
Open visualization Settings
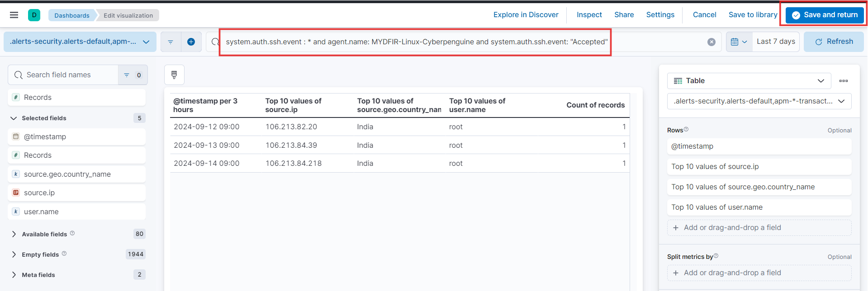(660, 15)
